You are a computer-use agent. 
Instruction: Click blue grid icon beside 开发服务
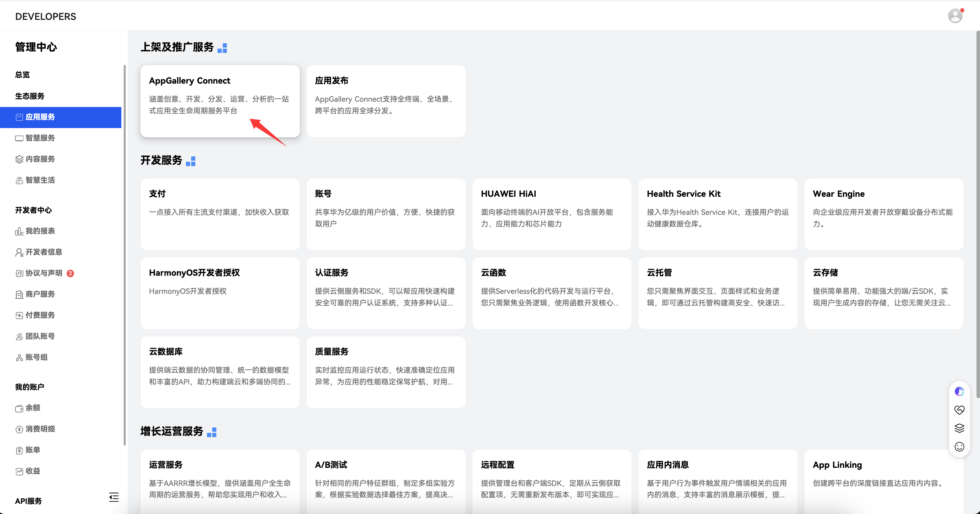[191, 161]
